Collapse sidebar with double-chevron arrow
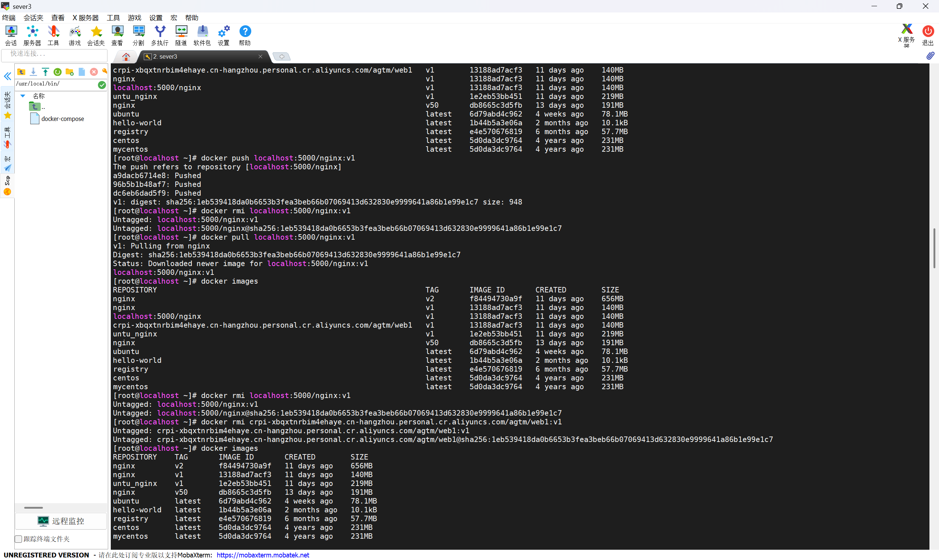The height and width of the screenshot is (560, 939). click(8, 76)
